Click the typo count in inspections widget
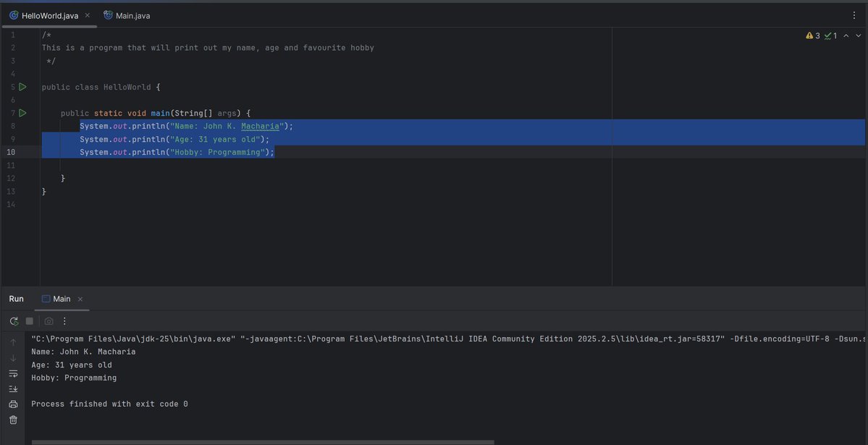 [829, 35]
